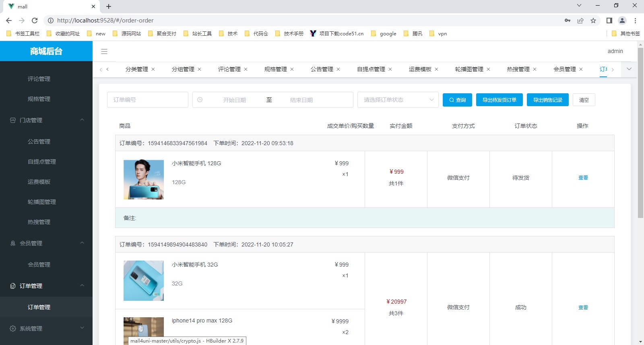Click the browser address bar URL
This screenshot has width=644, height=345.
tap(105, 21)
